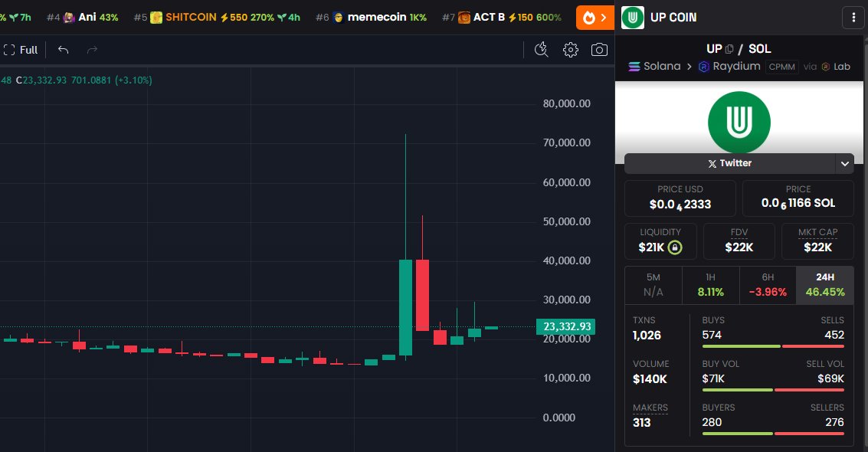
Task: Click the Solana chain icon
Action: pos(634,67)
